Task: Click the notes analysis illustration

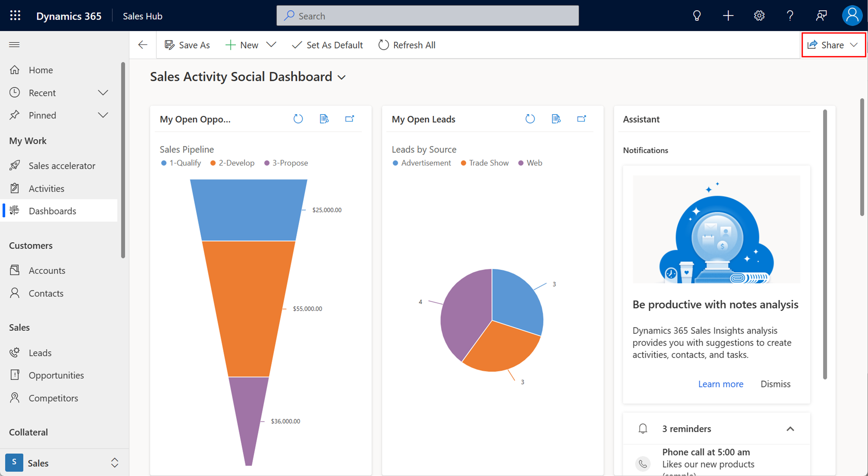Action: tap(716, 229)
